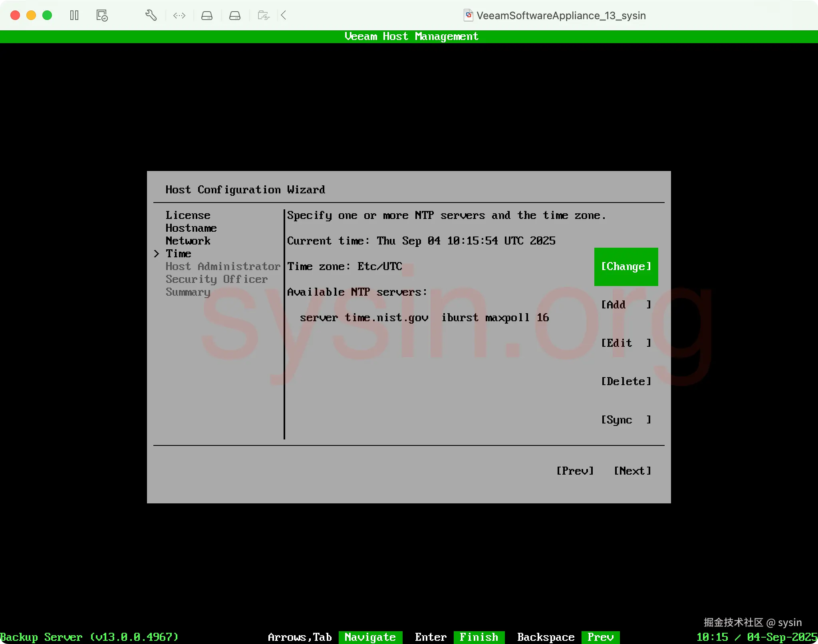
Task: Return via the Prev wizard button
Action: point(575,471)
